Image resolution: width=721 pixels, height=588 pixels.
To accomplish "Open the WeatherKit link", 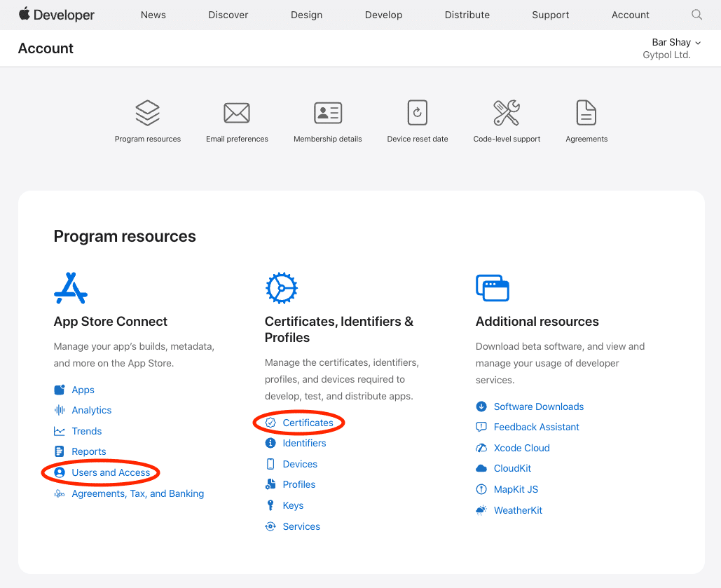I will pyautogui.click(x=518, y=510).
